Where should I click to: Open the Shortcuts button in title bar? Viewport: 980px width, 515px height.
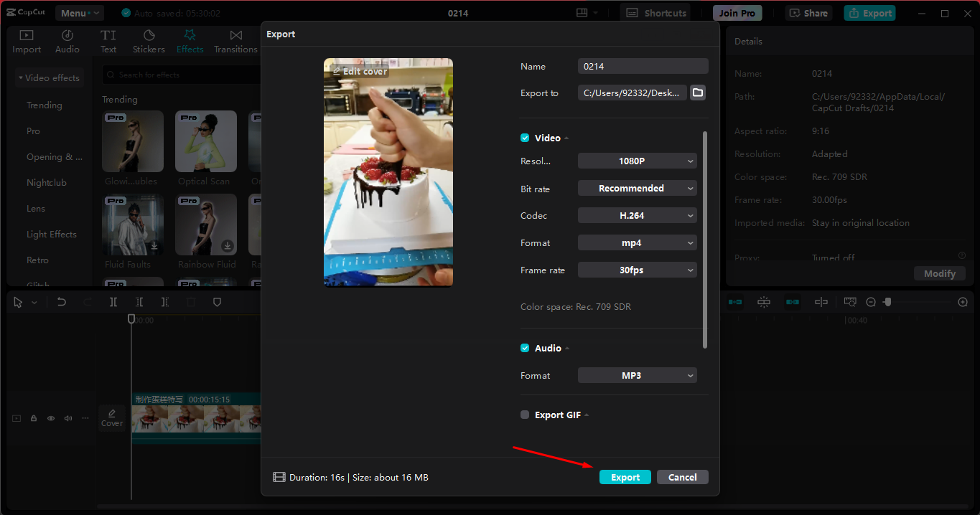pyautogui.click(x=655, y=13)
